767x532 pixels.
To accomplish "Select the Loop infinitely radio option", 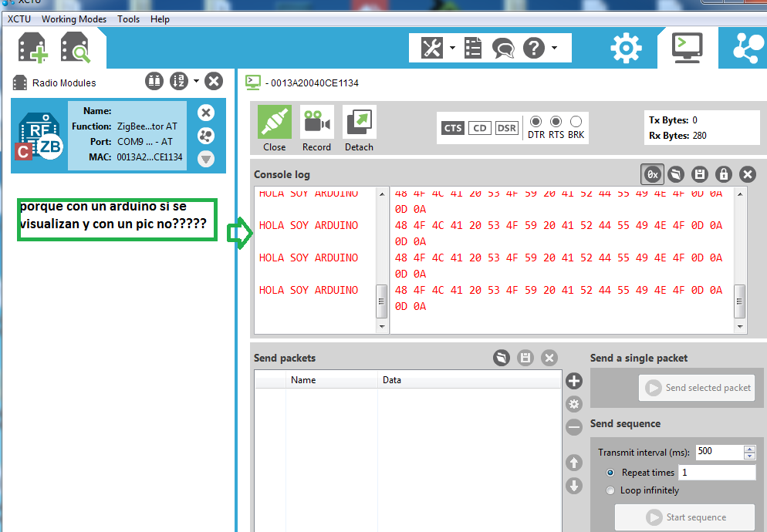I will coord(610,490).
